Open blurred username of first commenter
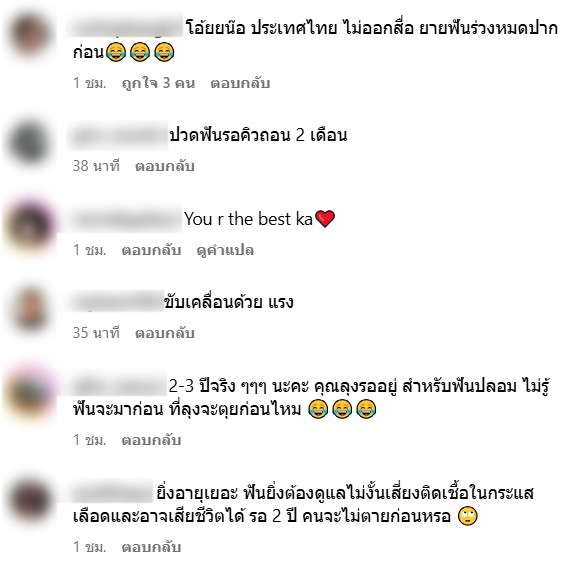Image resolution: width=562 pixels, height=565 pixels. [x=125, y=25]
